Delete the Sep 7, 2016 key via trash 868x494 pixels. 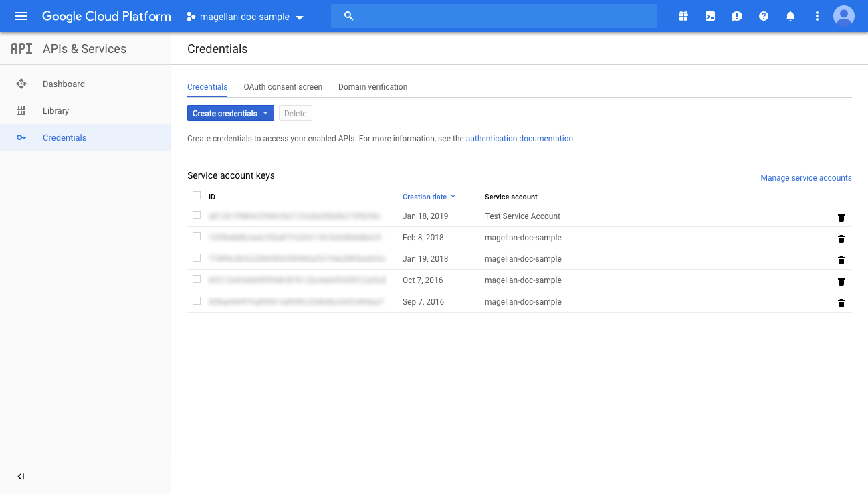[x=841, y=303]
